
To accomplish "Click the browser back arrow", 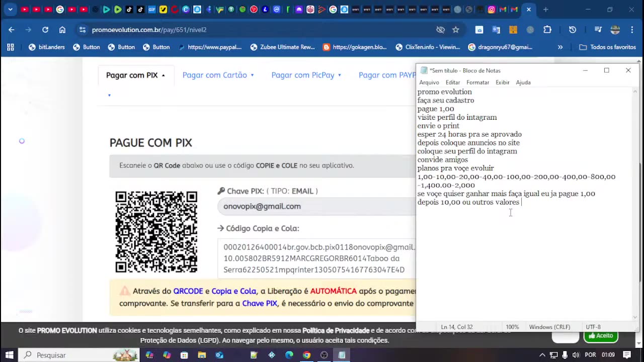I will [x=11, y=30].
